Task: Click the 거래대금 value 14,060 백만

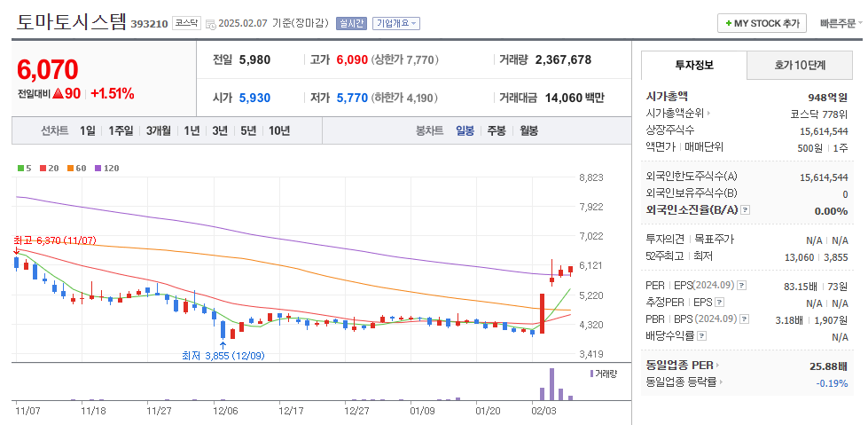Action: (x=574, y=98)
